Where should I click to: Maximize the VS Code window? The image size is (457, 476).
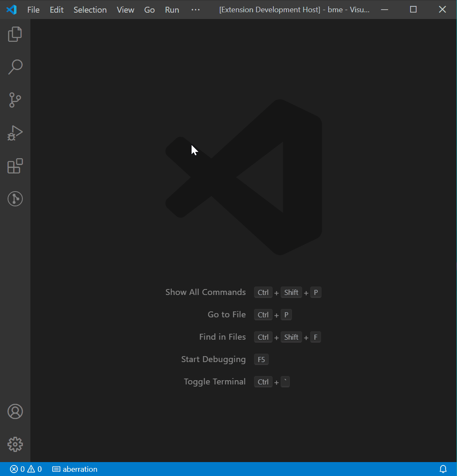[x=413, y=10]
